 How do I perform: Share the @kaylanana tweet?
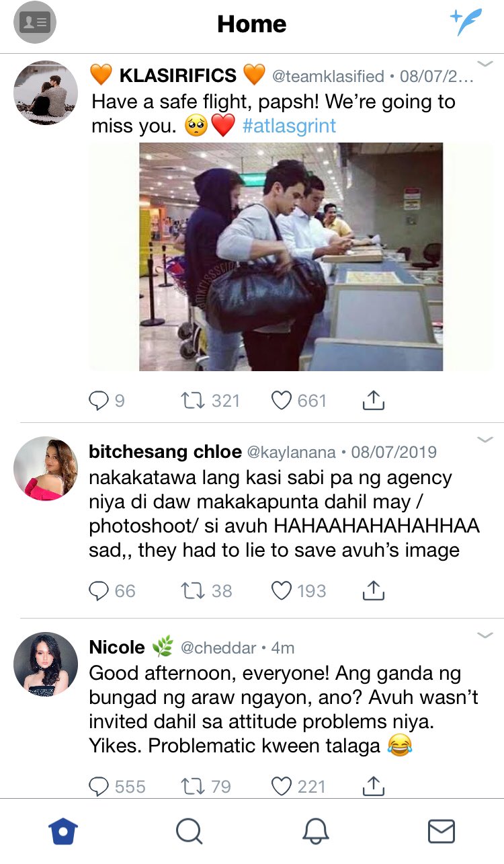(x=373, y=591)
